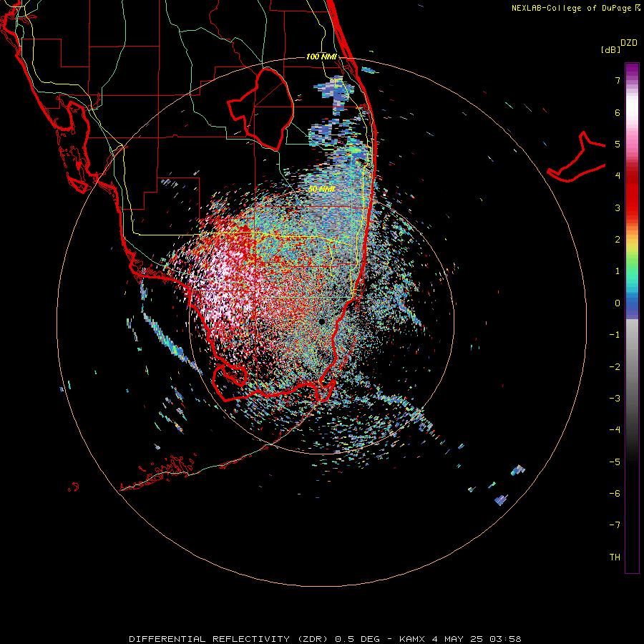The image size is (644, 644).
Task: Click the -5 value on color scale
Action: click(615, 462)
